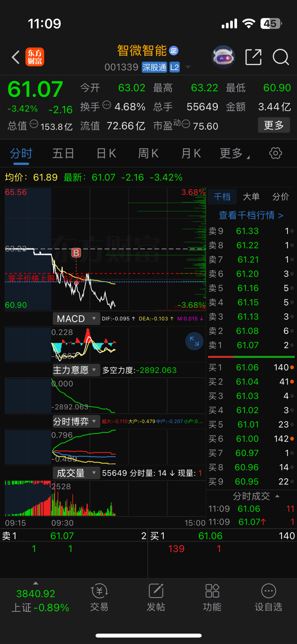Open the 成交量 indicator dropdown
This screenshot has height=644, width=297.
(76, 473)
